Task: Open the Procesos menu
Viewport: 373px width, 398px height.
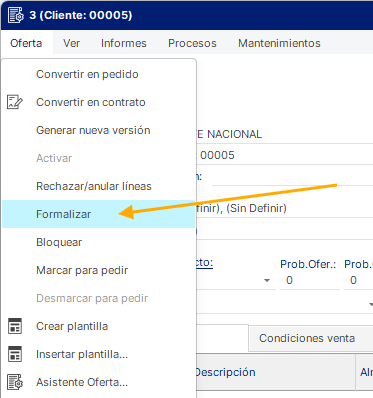Action: (x=192, y=43)
